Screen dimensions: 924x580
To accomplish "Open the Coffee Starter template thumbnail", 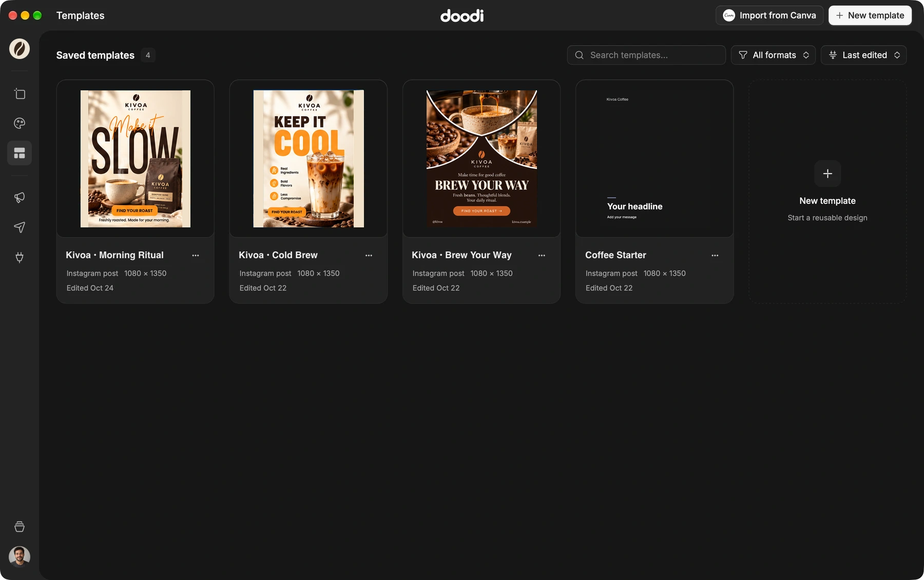I will point(654,159).
